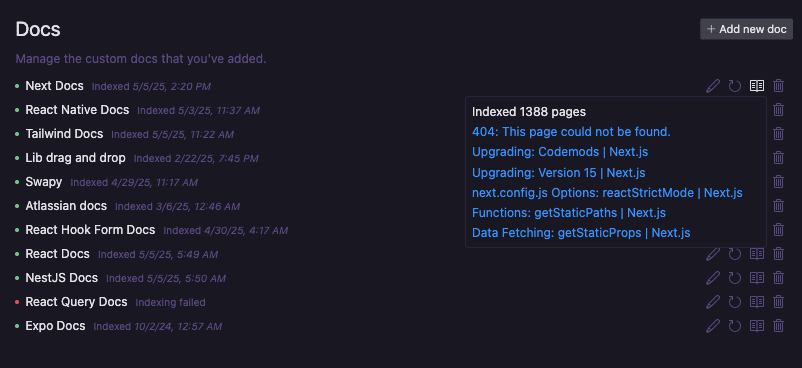802x368 pixels.
Task: Select the Atlassian docs name
Action: 66,206
